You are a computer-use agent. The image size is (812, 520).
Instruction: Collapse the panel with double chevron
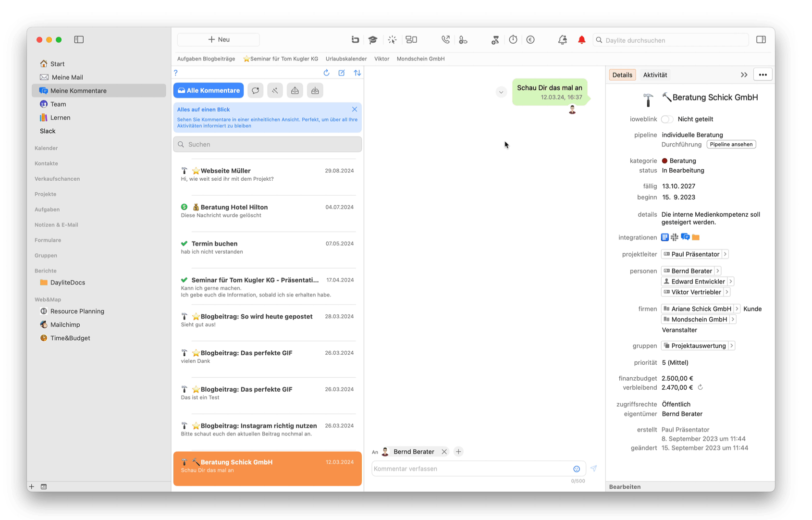point(744,75)
